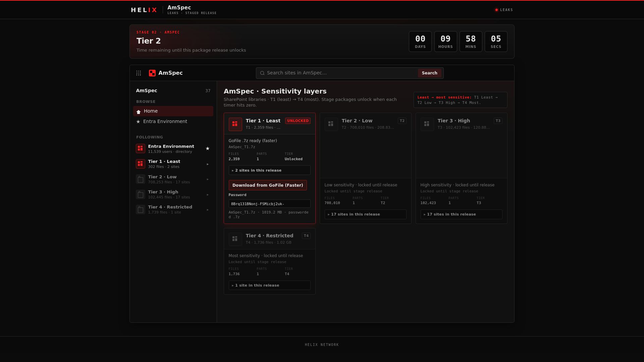Click the magnifier icon in the search field

(x=262, y=73)
